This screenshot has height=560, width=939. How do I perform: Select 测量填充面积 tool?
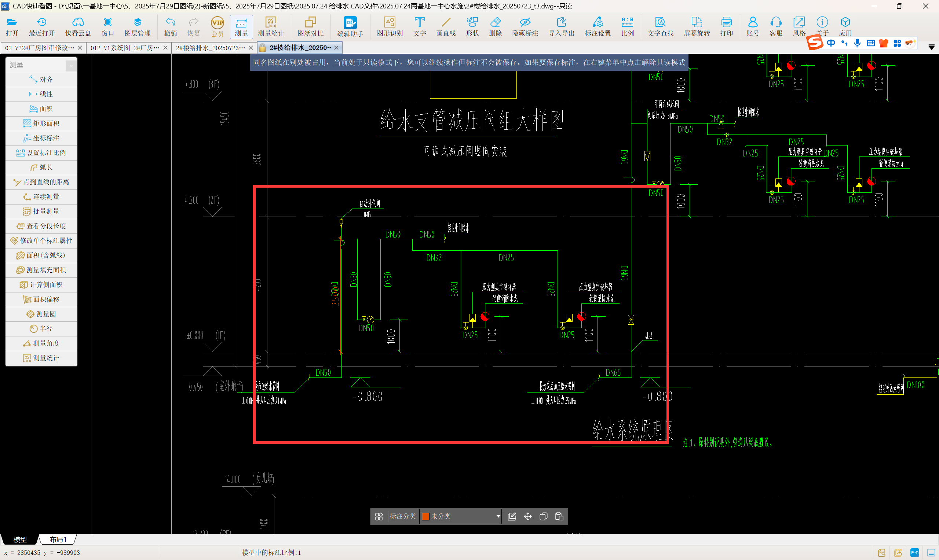point(41,270)
